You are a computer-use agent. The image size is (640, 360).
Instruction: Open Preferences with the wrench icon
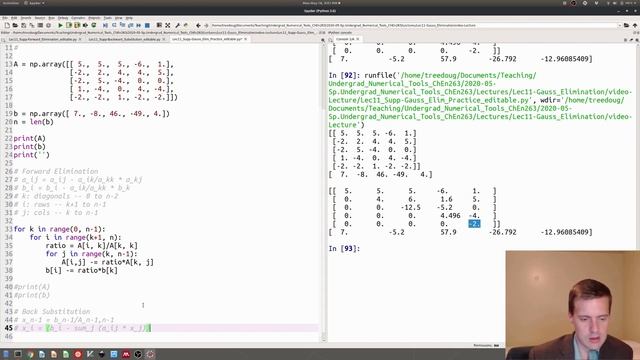click(x=178, y=25)
